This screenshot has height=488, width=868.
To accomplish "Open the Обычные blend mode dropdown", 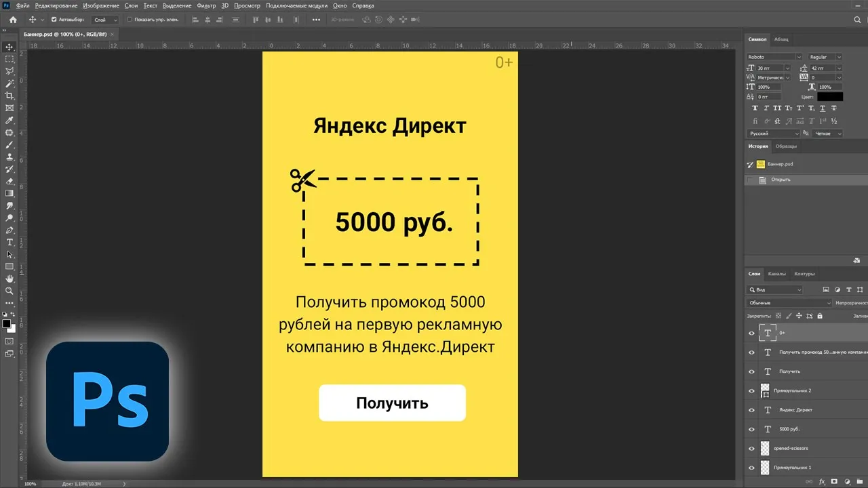I will [789, 303].
